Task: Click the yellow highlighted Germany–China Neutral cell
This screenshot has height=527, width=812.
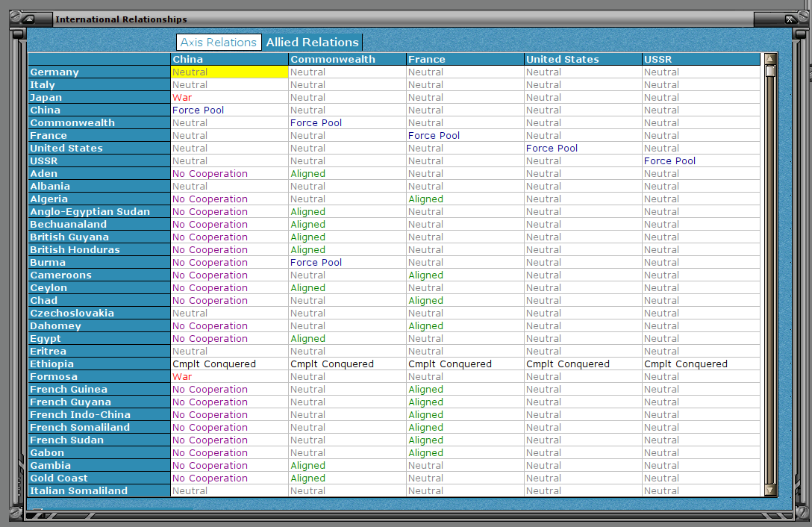Action: pos(229,72)
